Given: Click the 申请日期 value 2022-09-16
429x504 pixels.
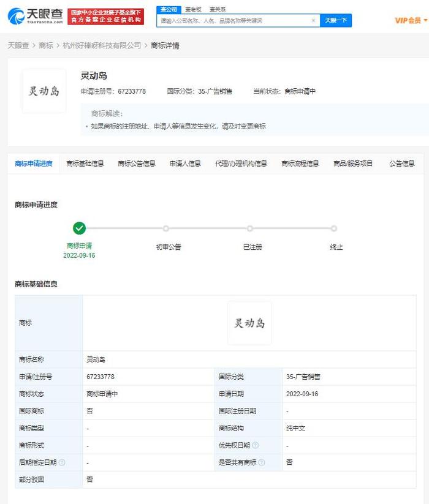Looking at the screenshot, I should [302, 394].
